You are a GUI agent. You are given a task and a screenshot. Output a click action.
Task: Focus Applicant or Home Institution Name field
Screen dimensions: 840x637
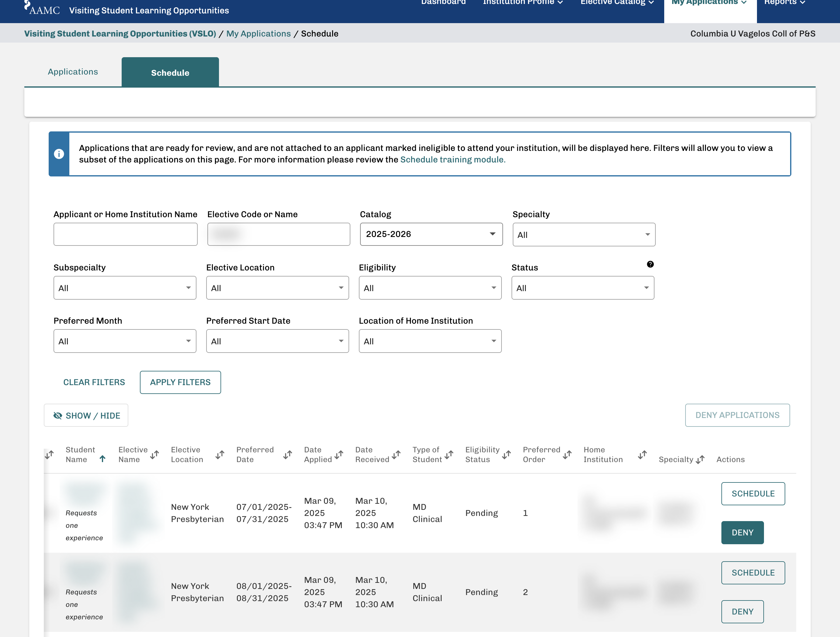pos(126,234)
